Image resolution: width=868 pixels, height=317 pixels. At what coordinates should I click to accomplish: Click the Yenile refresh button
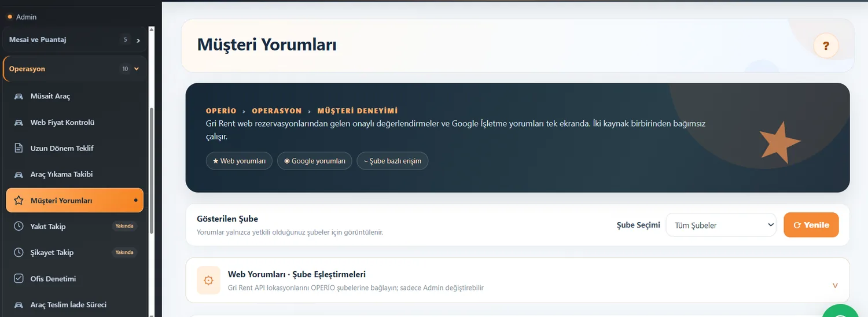coord(811,225)
